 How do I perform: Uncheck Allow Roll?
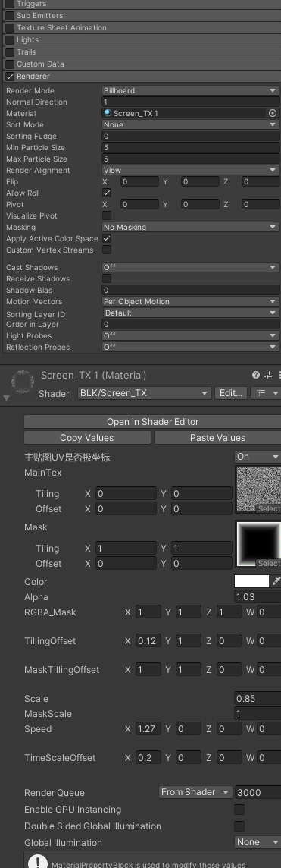(107, 193)
